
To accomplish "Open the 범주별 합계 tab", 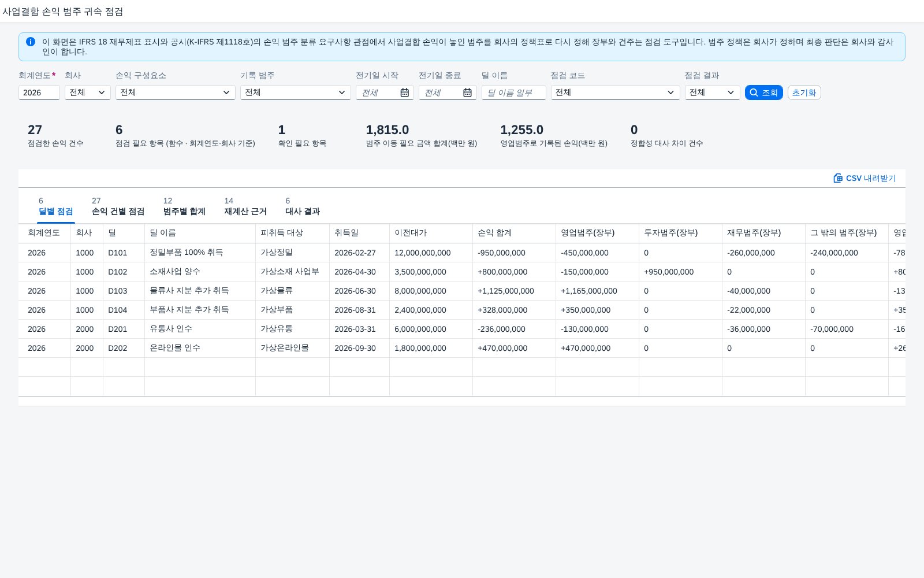I will pos(184,206).
